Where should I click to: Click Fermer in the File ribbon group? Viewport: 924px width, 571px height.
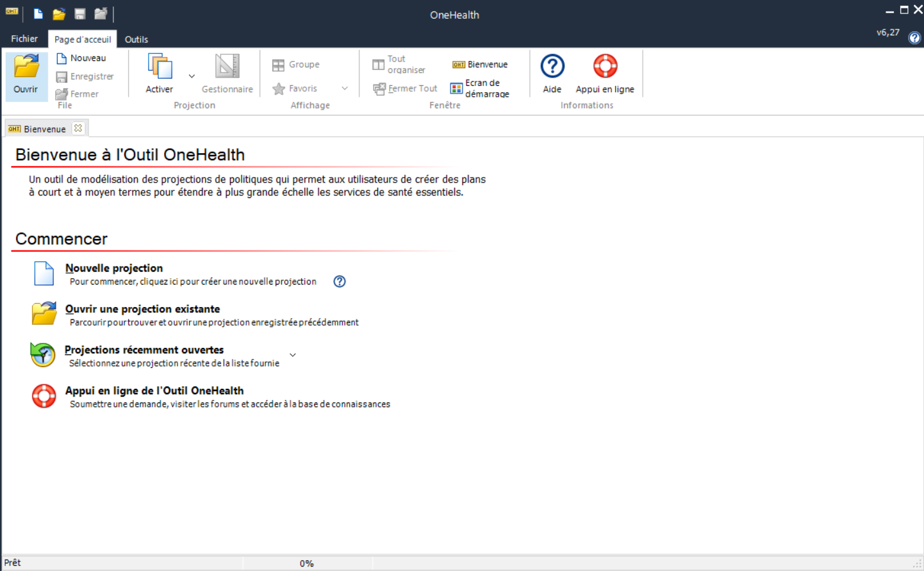tap(78, 94)
